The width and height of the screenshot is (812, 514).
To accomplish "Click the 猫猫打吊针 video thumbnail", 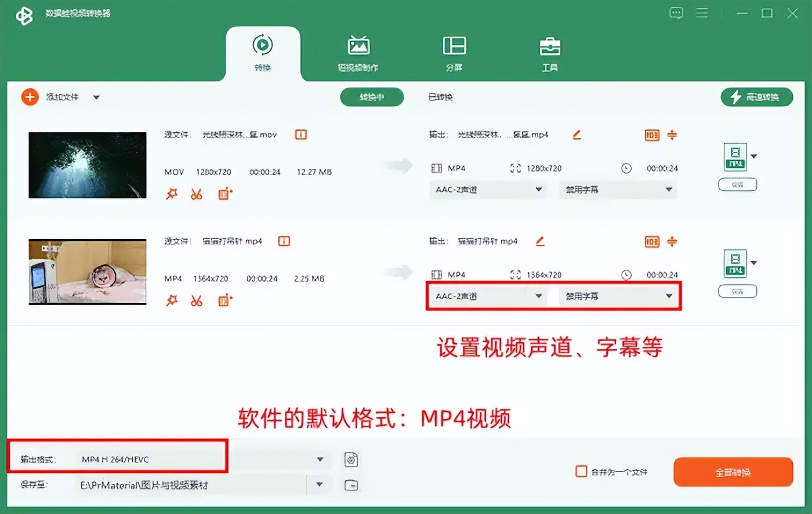I will tap(88, 271).
